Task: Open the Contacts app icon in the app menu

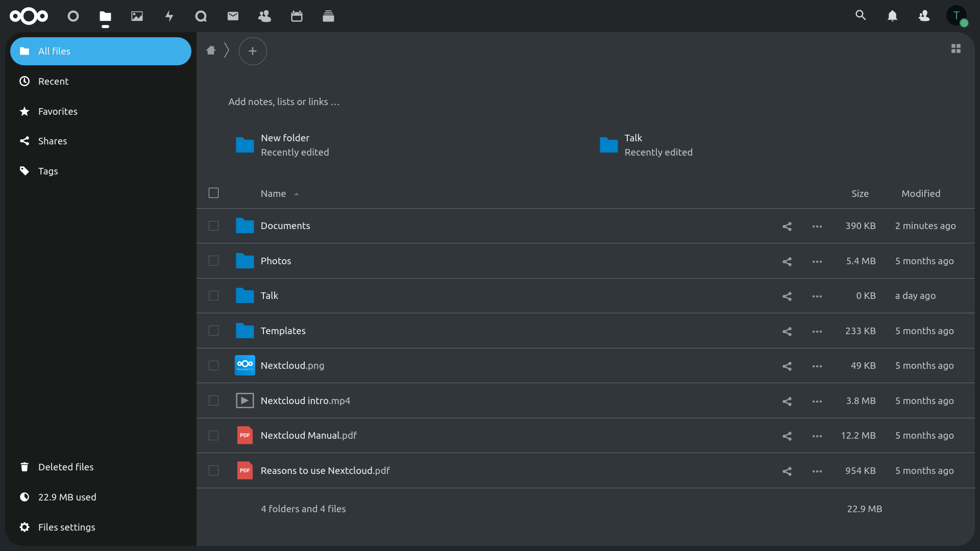Action: [x=264, y=16]
